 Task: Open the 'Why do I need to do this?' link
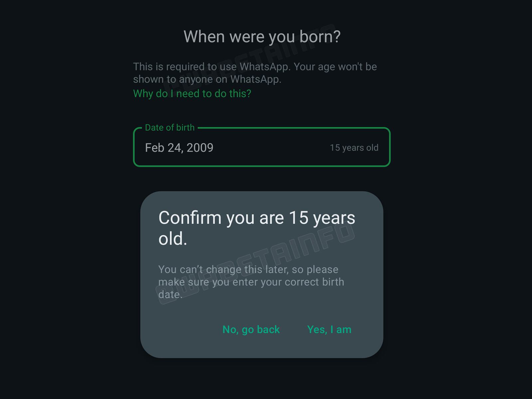192,94
